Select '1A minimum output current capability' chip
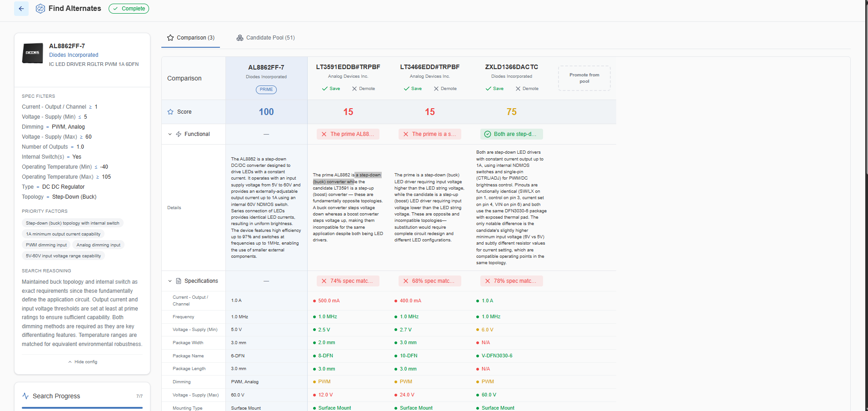 coord(63,234)
